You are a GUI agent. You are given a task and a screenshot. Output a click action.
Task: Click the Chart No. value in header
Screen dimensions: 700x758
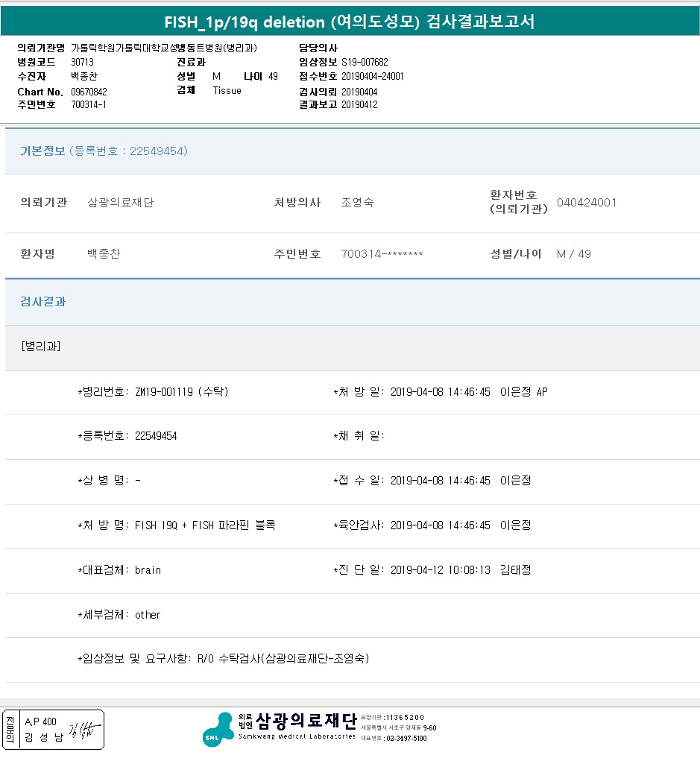[x=89, y=92]
